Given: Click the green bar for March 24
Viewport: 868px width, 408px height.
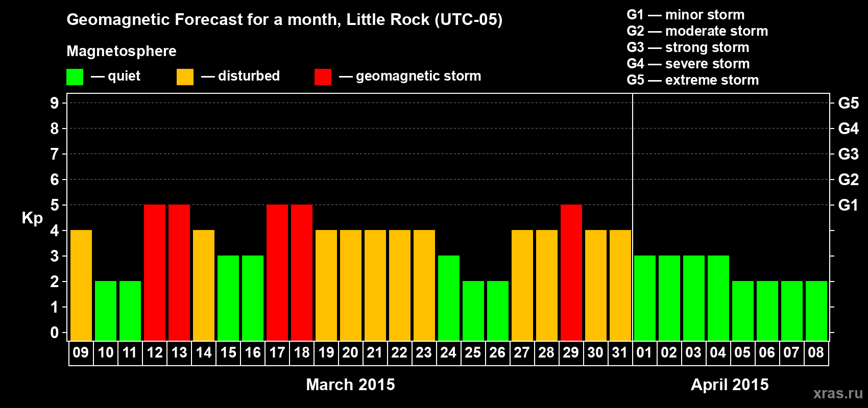Looking at the screenshot, I should 449,298.
